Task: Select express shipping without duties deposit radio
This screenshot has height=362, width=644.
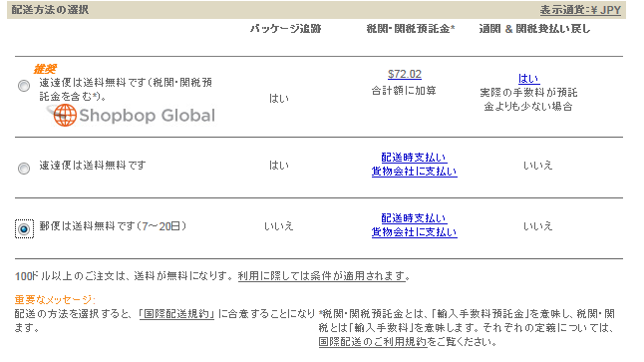Action: (x=24, y=169)
